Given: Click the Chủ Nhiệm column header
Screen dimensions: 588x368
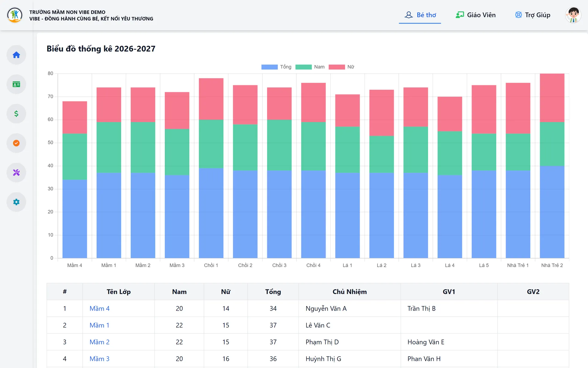Looking at the screenshot, I should click(x=350, y=292).
